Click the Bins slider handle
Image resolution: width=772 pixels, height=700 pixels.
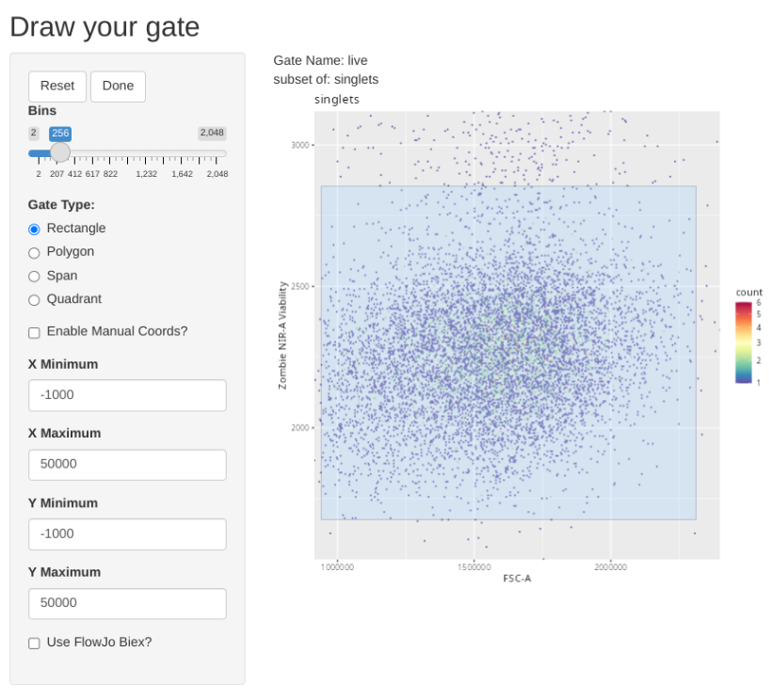(x=60, y=152)
